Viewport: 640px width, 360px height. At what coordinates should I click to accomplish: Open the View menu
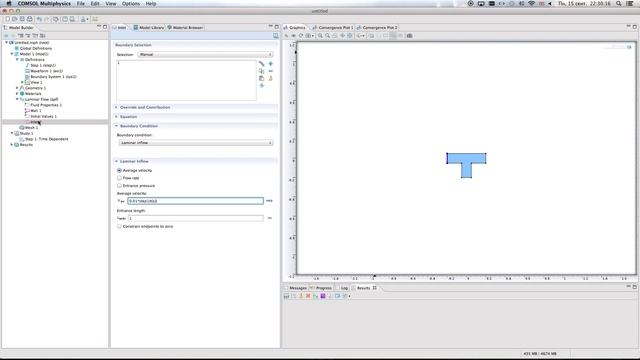(111, 3)
